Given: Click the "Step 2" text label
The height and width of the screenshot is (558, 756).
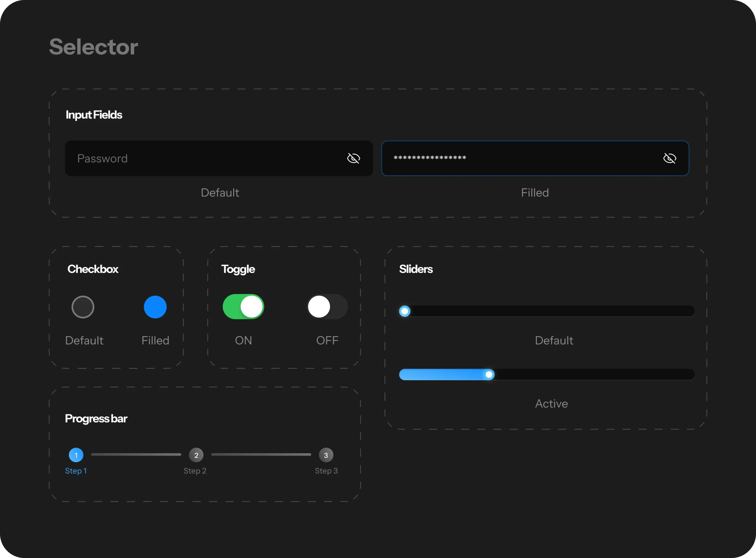Looking at the screenshot, I should (x=195, y=471).
